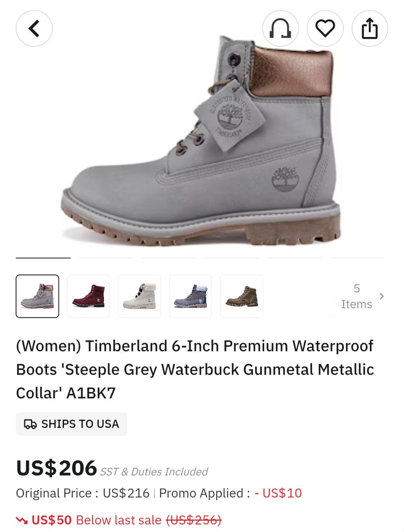The height and width of the screenshot is (532, 404).
Task: Tap the back arrow button
Action: pyautogui.click(x=34, y=29)
